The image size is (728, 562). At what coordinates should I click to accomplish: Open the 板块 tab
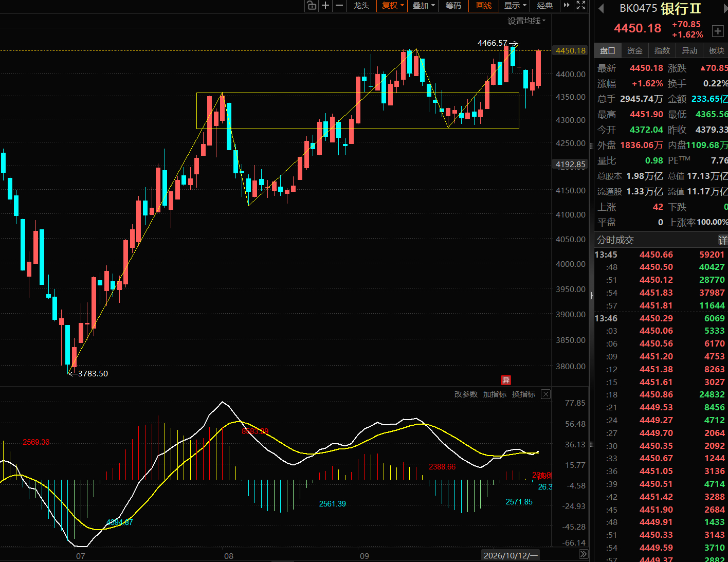coord(716,50)
